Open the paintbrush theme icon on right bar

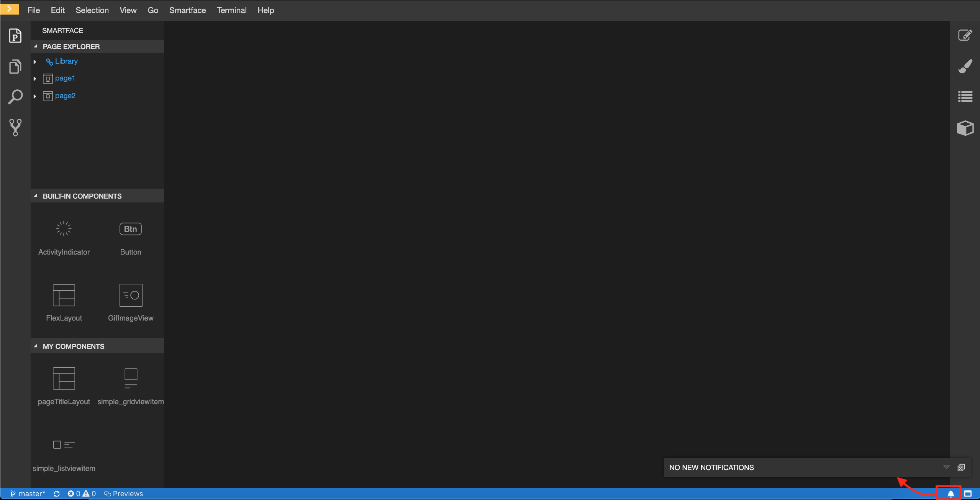[x=965, y=66]
